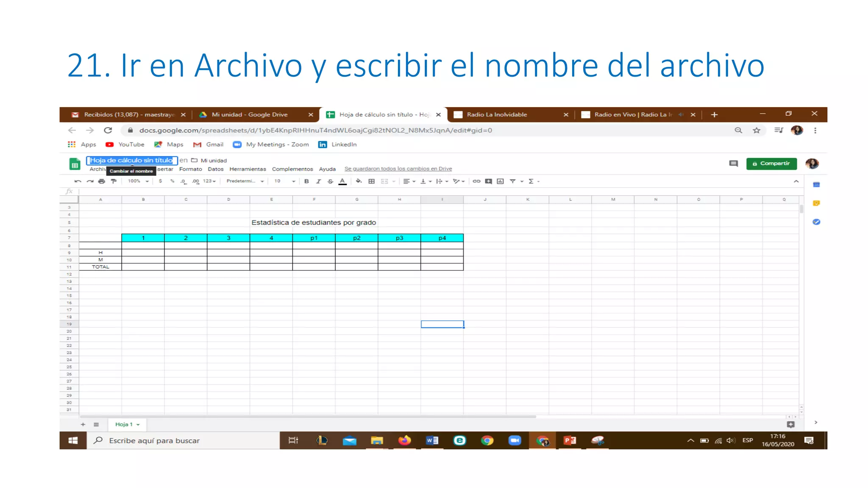Open the Formato menu
The width and height of the screenshot is (868, 488).
191,169
